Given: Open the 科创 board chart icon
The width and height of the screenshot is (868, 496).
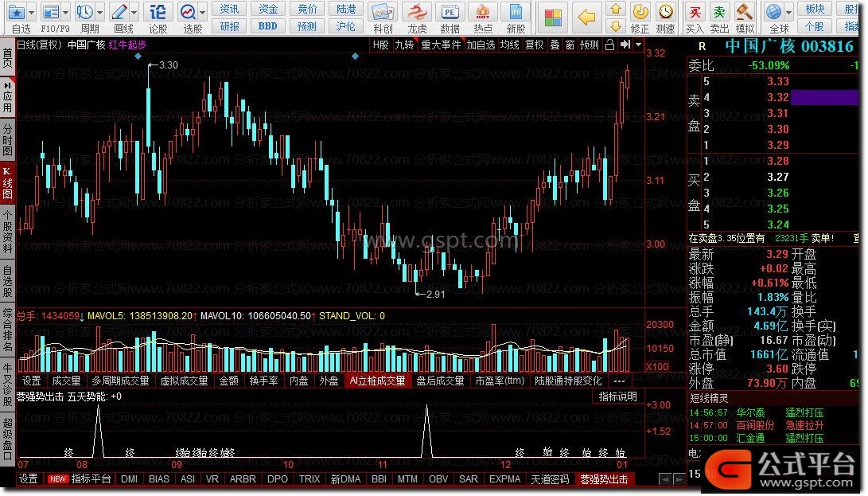Looking at the screenshot, I should point(383,12).
